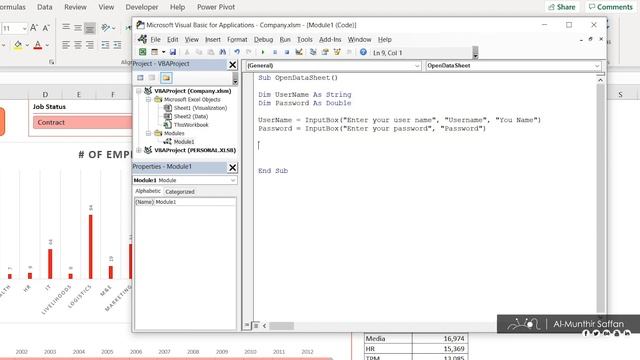Viewport: 640px width, 360px height.
Task: Open the (General) object dropdown
Action: pos(417,66)
